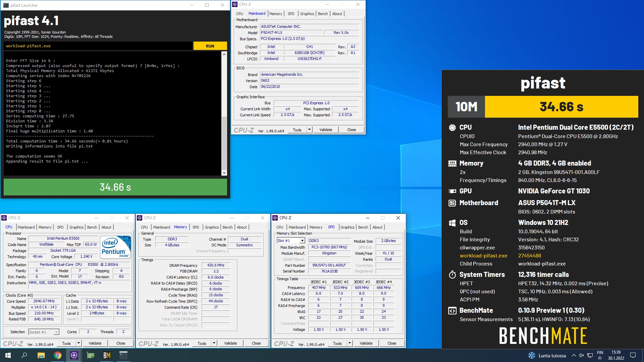The width and height of the screenshot is (644, 362).
Task: Open SPD tab in Mainboard CPU-Z window
Action: click(291, 14)
